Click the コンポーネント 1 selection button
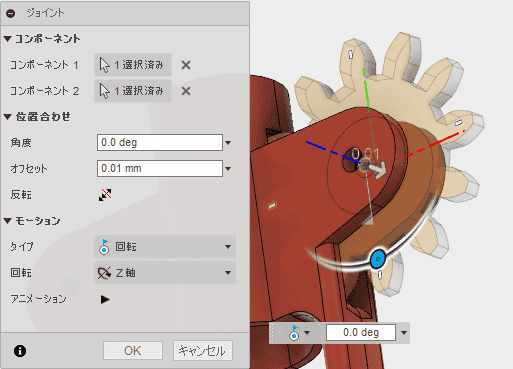This screenshot has height=369, width=513. 133,65
